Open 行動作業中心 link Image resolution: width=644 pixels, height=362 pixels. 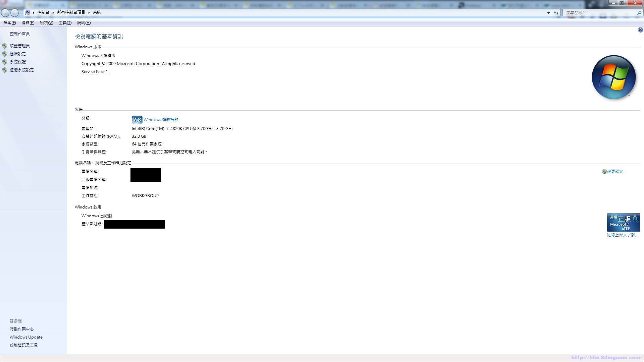click(x=22, y=329)
